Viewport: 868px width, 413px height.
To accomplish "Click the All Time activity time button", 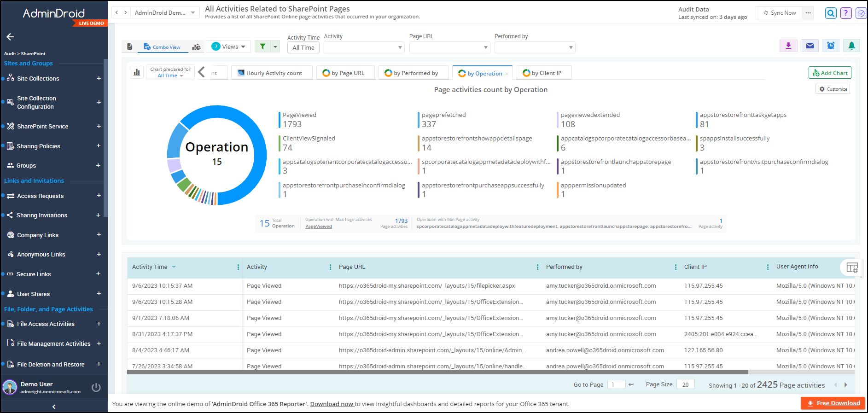I will tap(303, 47).
